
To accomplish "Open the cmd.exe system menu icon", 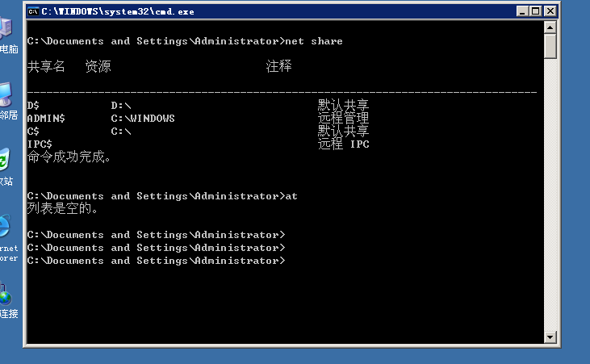I will pos(33,11).
